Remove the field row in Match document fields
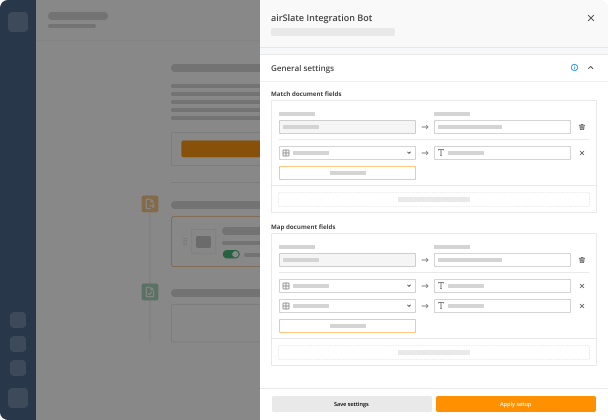The width and height of the screenshot is (608, 420). (x=582, y=153)
